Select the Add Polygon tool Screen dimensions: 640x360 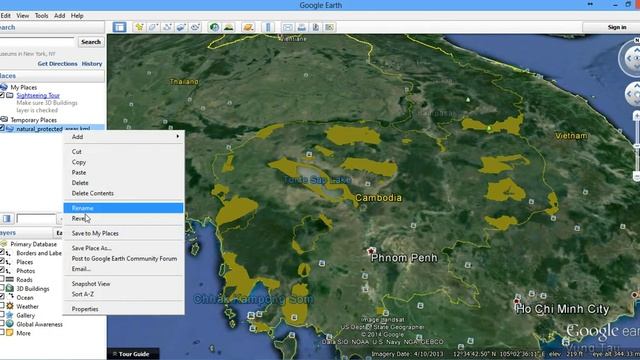coord(153,27)
